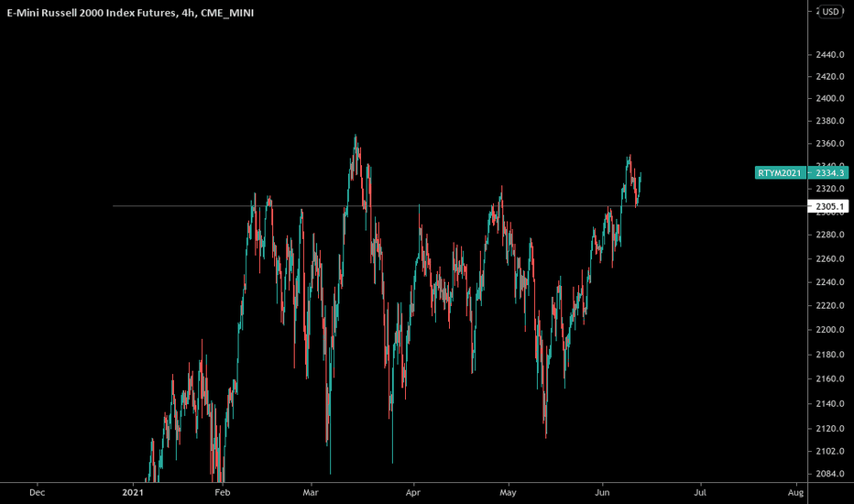Select the RTYM2021 symbol label
854x504 pixels.
[780, 172]
